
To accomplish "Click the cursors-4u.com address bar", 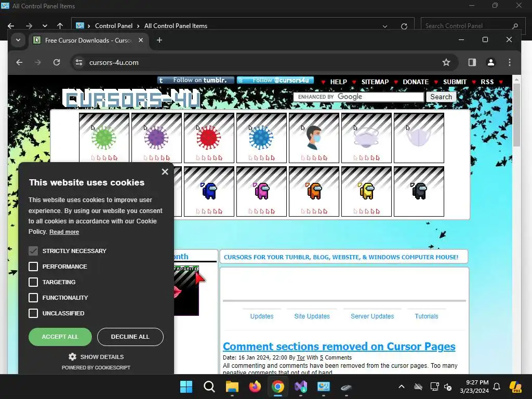I will click(264, 62).
